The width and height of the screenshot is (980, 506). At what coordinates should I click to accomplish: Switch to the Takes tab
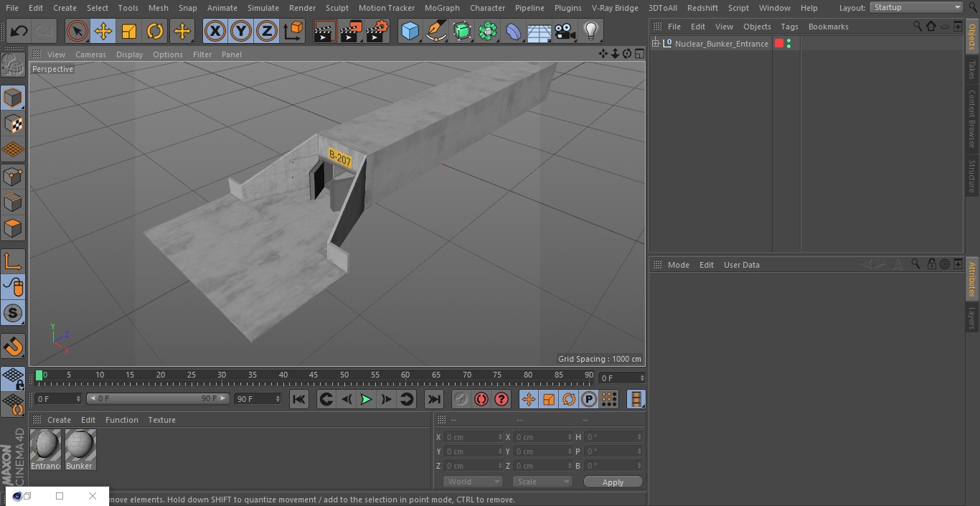click(x=972, y=70)
